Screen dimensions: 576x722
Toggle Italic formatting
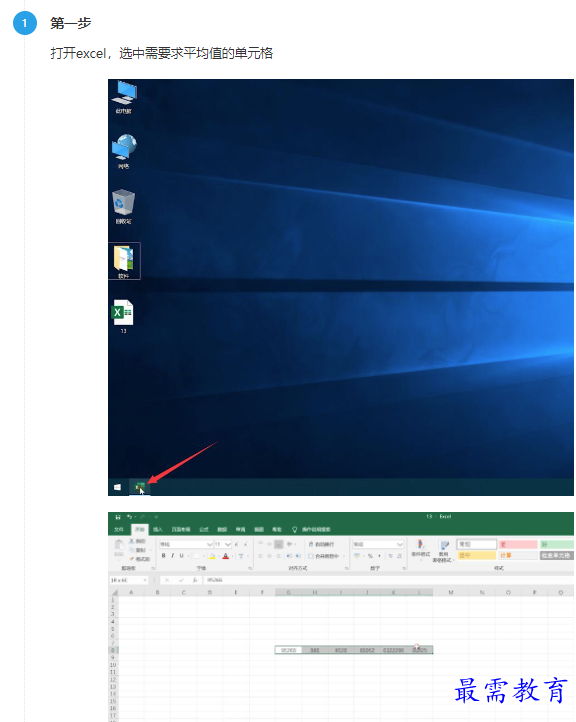click(x=173, y=556)
